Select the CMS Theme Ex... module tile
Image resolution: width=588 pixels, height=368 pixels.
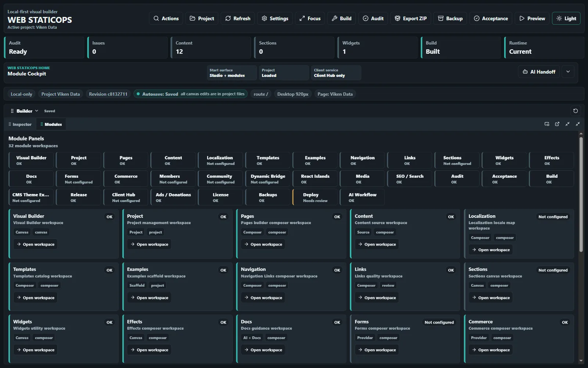point(31,197)
